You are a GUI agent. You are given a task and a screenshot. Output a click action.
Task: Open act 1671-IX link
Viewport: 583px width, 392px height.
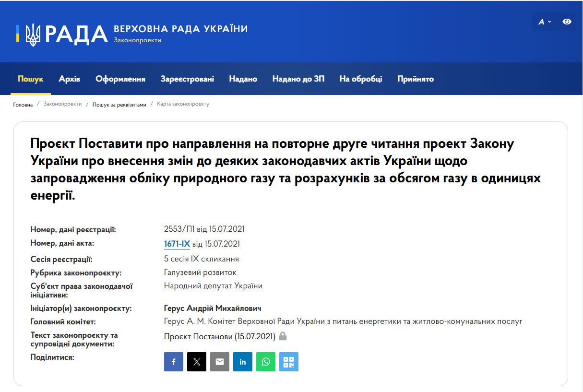(x=177, y=244)
